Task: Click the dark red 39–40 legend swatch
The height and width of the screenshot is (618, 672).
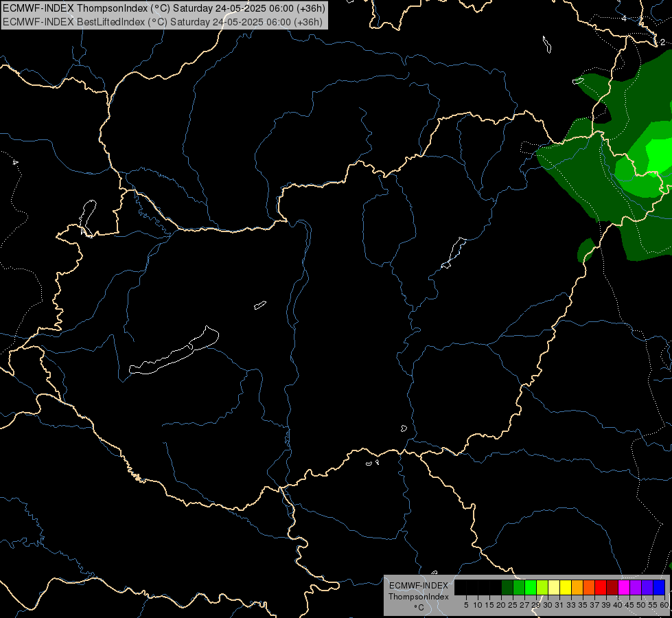Action: tap(612, 588)
